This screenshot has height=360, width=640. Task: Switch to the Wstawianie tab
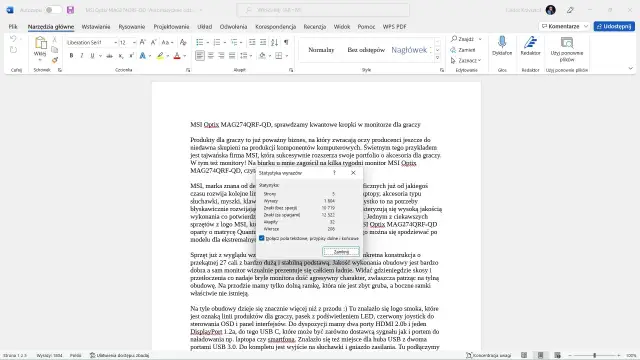click(x=96, y=27)
